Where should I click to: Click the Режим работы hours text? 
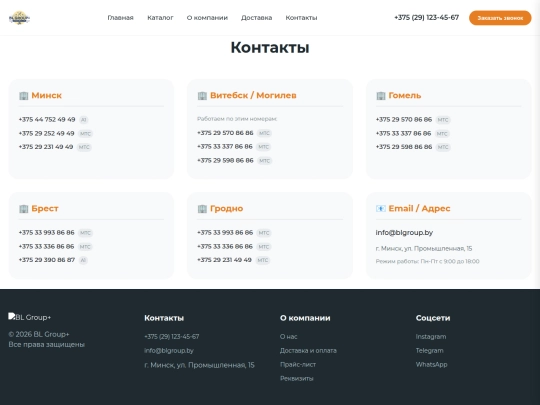pos(427,261)
